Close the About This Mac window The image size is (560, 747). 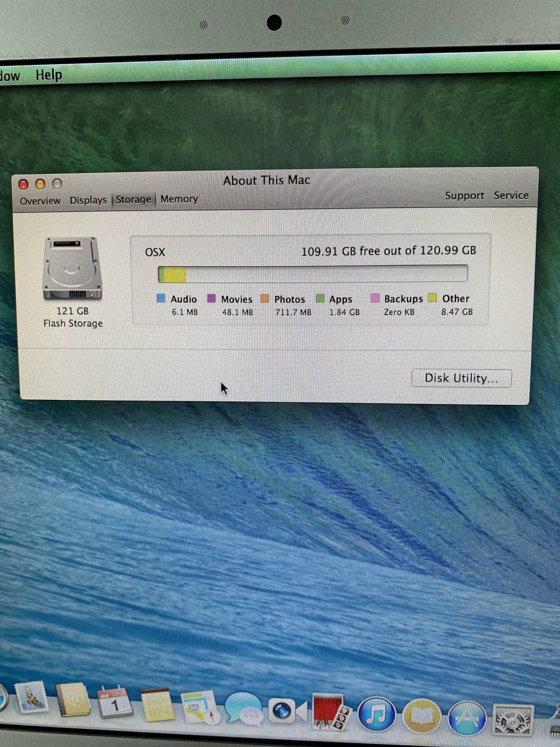23,184
